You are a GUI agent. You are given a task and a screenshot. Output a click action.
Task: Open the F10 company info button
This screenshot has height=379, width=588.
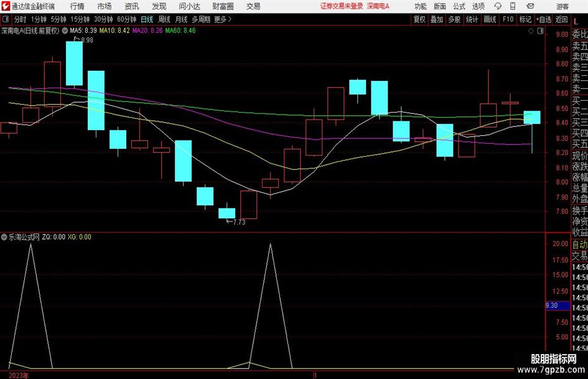click(508, 19)
